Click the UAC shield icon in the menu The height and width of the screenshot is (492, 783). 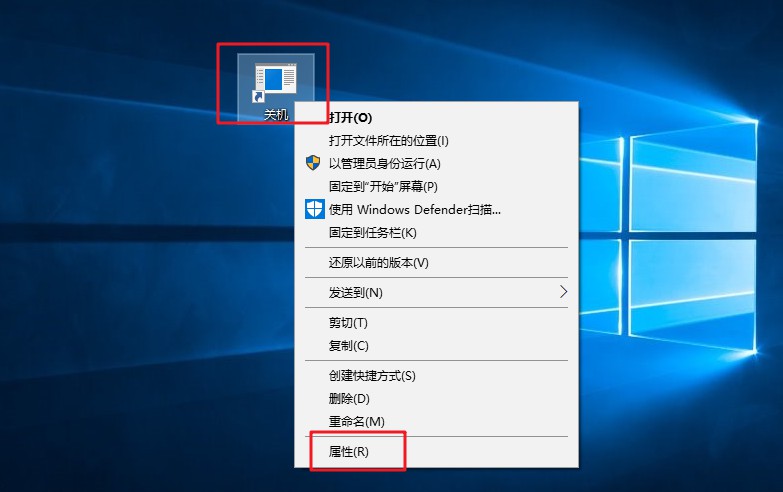314,163
